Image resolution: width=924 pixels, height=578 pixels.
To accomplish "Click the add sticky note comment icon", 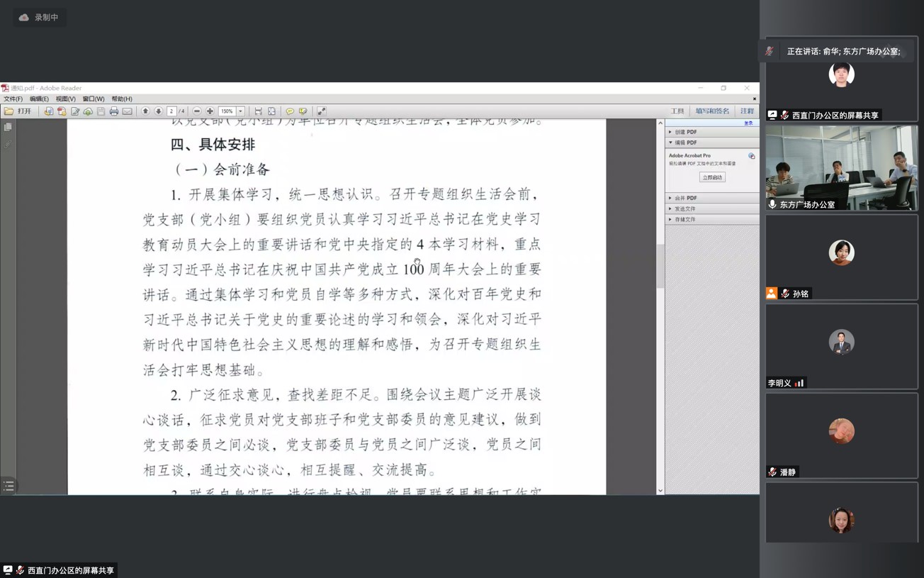I will [x=290, y=111].
